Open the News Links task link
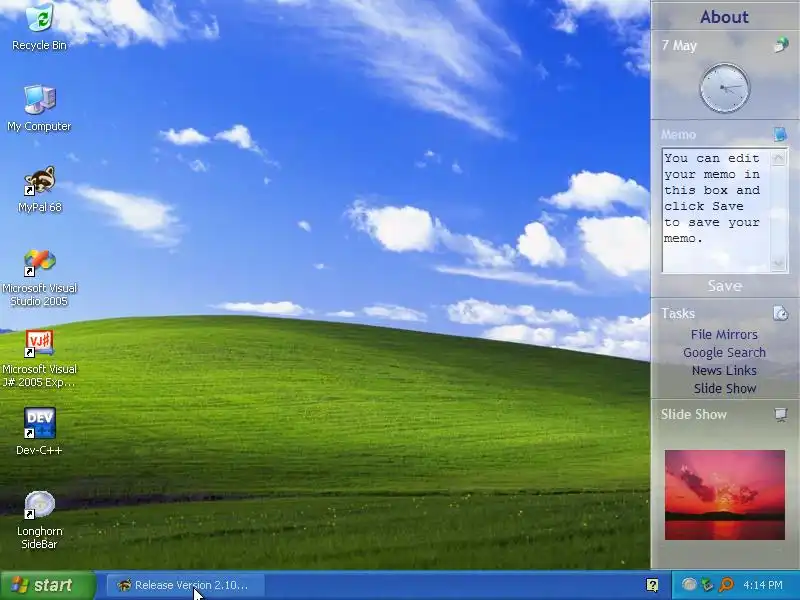Screen dimensions: 800x600 724,370
